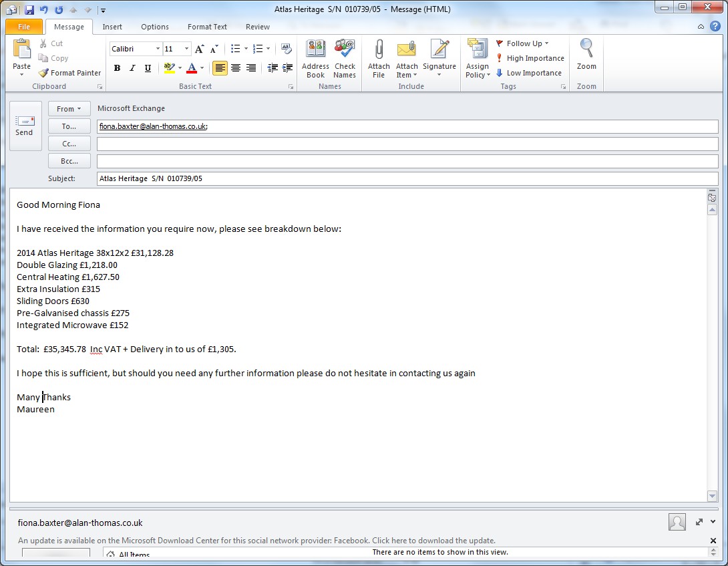Click the Redo icon in quick access toolbar
Viewport: 728px width, 566px height.
(59, 9)
